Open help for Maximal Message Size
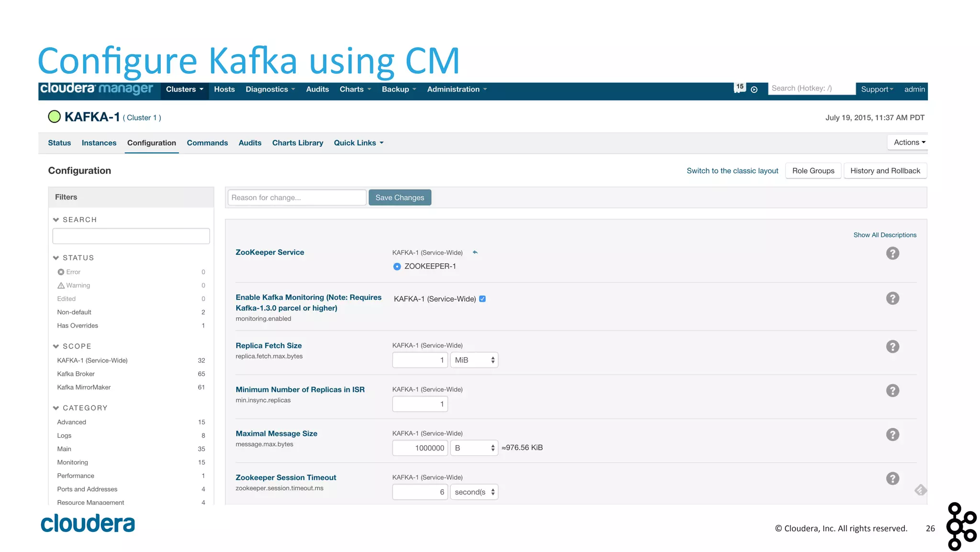The image size is (980, 552). [892, 435]
